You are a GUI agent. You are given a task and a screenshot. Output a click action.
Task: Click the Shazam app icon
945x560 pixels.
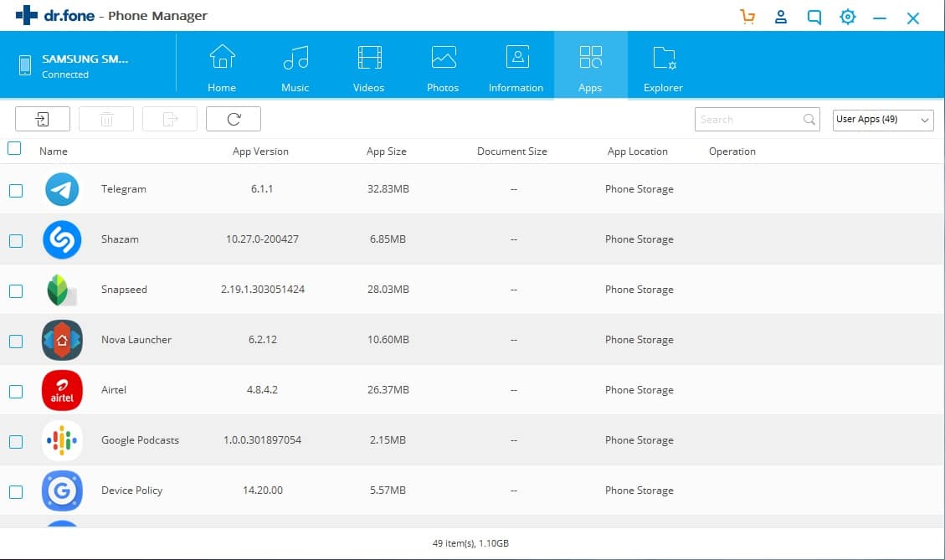point(62,239)
